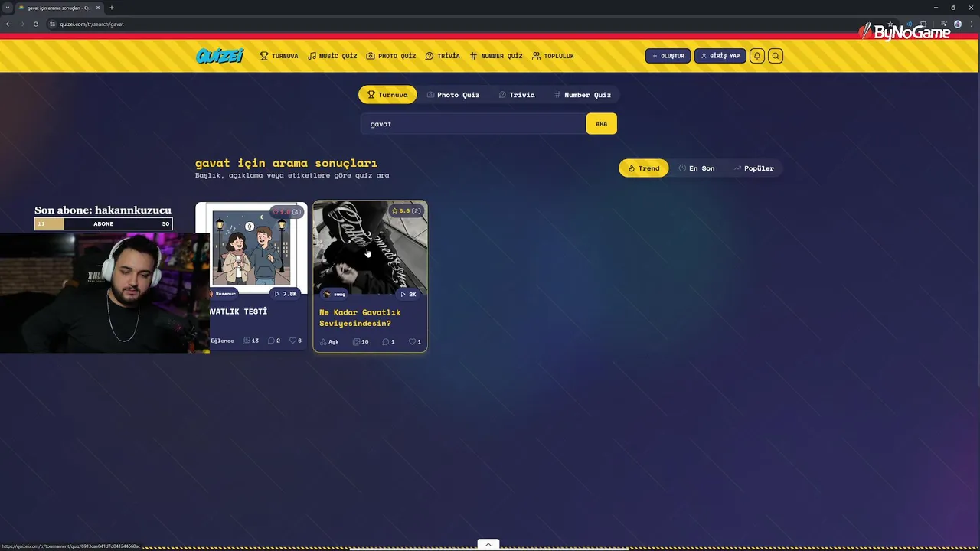The width and height of the screenshot is (980, 551).
Task: Open Turnuva in the top navigation
Action: click(279, 56)
